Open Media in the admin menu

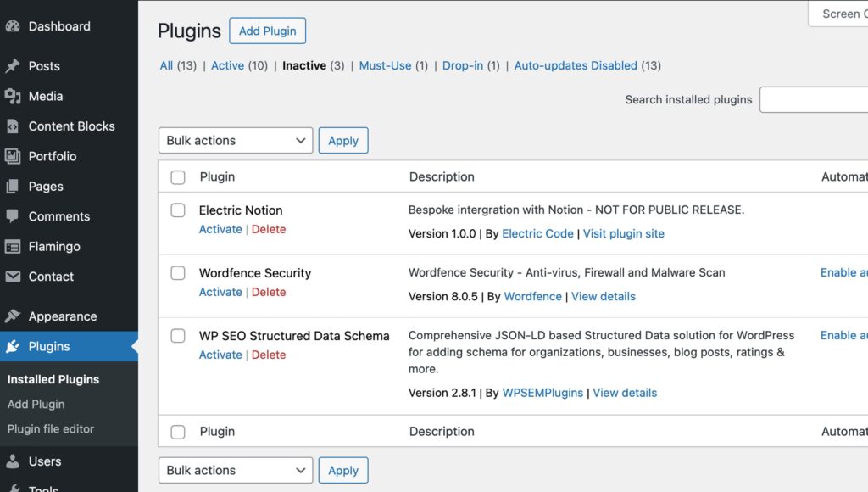coord(46,96)
